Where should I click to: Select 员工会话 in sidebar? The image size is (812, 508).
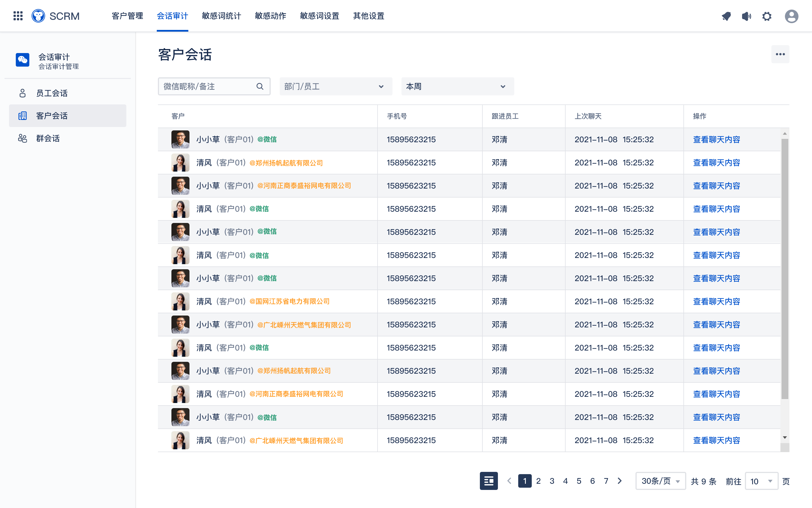[67, 93]
